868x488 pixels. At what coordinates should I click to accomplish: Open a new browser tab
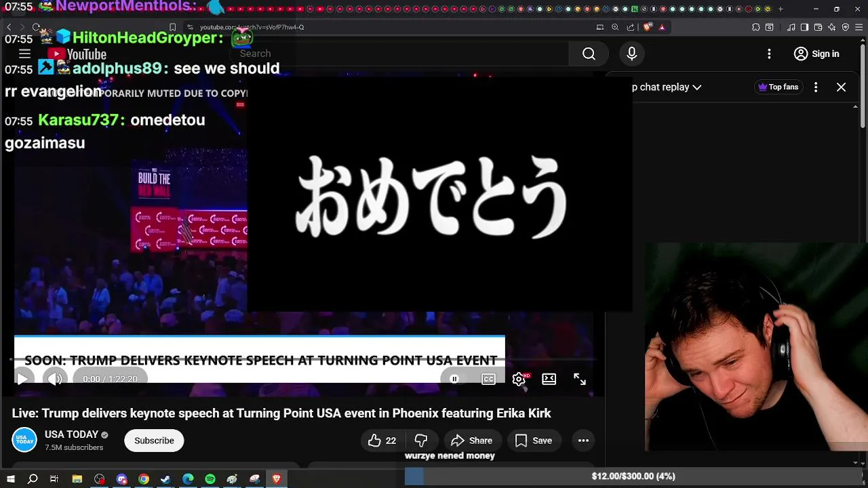click(781, 9)
